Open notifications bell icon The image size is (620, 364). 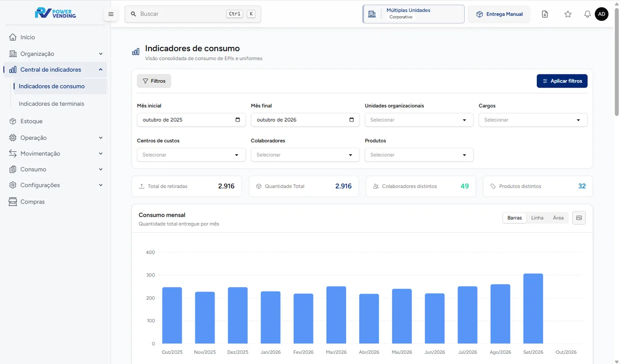(x=587, y=14)
